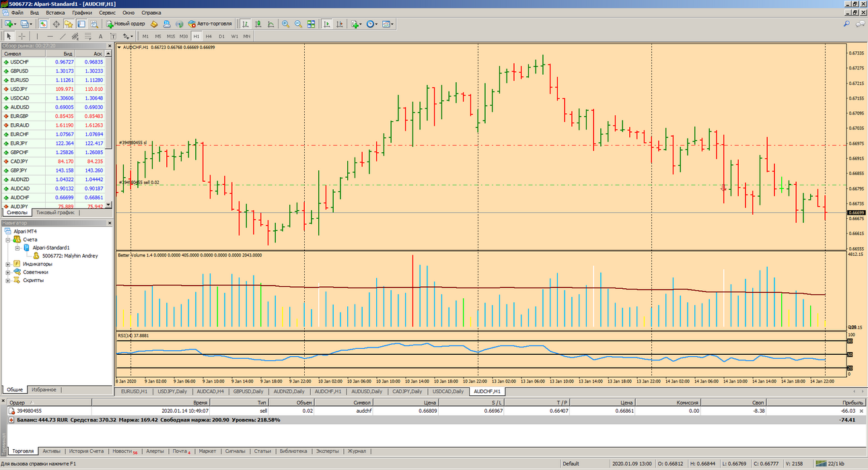
Task: Expand the Скрипты tree node
Action: click(8, 280)
